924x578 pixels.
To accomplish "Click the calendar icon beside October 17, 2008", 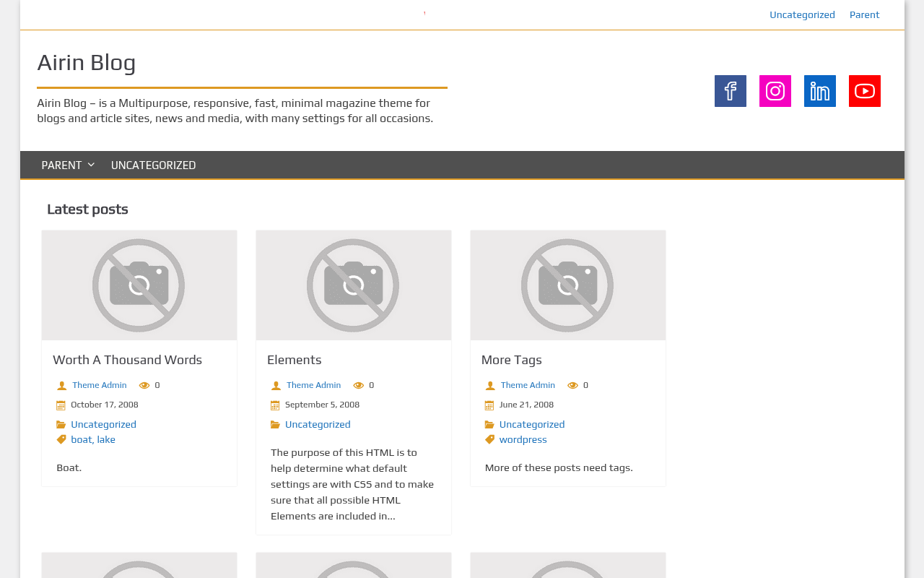I will (x=61, y=405).
